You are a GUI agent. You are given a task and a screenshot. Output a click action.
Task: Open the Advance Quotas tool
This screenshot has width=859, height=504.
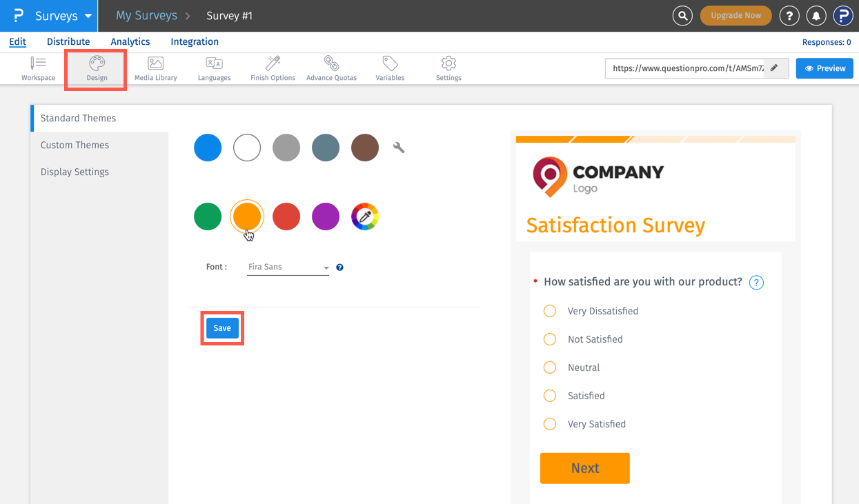pyautogui.click(x=331, y=68)
